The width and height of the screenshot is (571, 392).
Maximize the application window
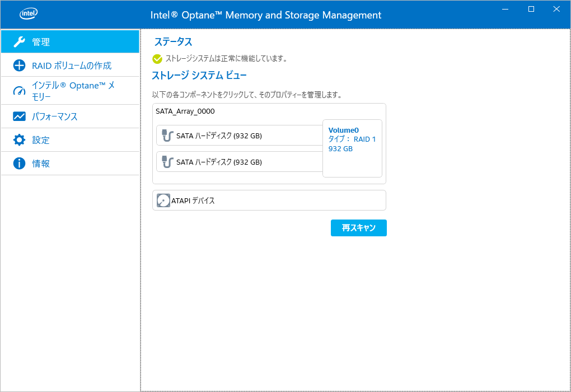tap(531, 9)
